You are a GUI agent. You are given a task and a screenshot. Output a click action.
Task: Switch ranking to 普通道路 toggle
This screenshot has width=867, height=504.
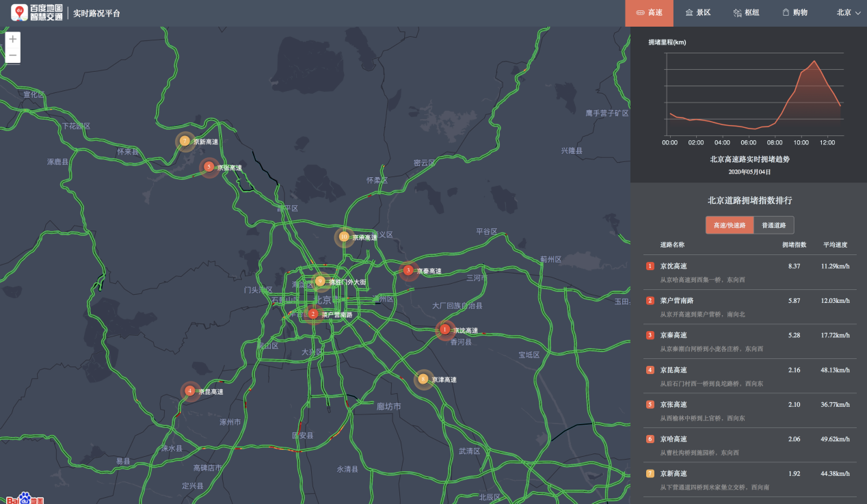tap(774, 225)
